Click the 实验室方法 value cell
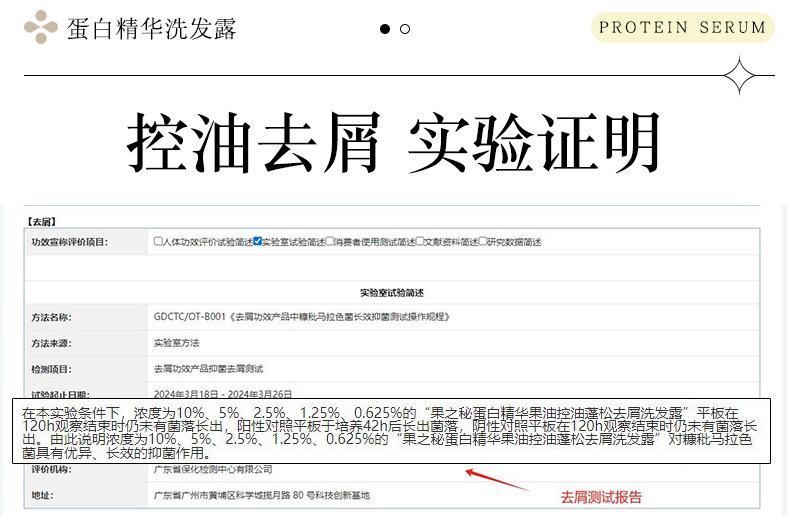 [176, 343]
